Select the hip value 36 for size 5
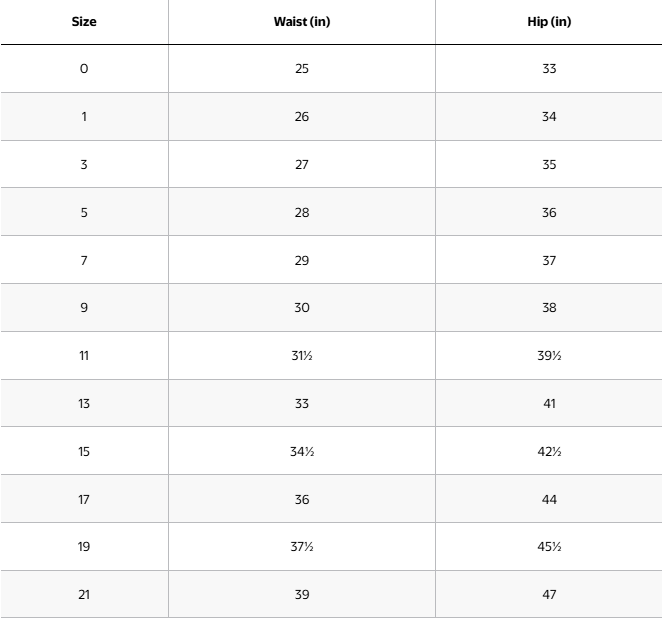 [x=549, y=213]
